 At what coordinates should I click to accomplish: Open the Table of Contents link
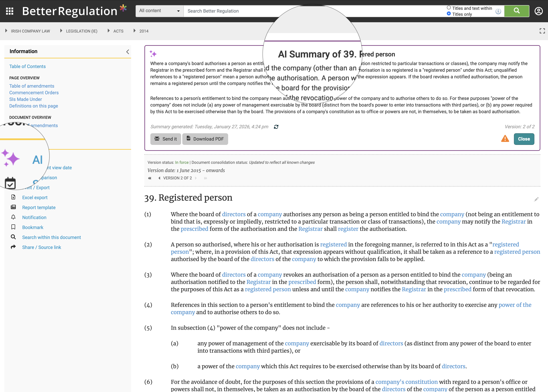tap(27, 66)
